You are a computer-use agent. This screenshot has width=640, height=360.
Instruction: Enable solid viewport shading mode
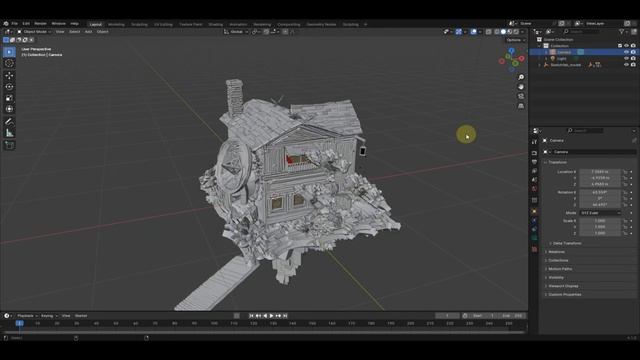(x=503, y=32)
